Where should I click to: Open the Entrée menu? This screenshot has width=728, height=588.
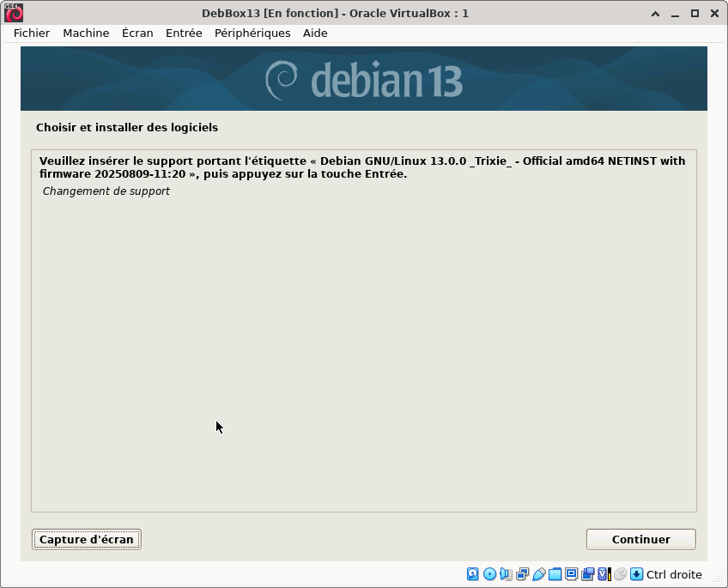click(x=184, y=33)
